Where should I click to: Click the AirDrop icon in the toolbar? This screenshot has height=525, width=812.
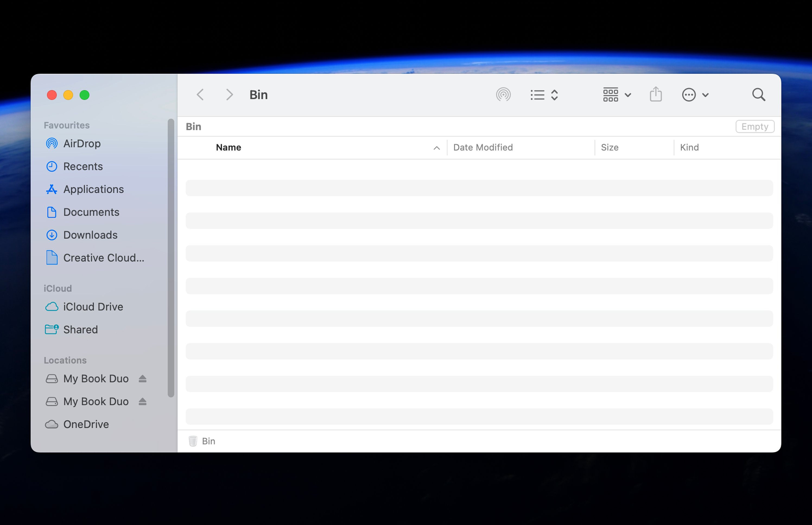(503, 94)
